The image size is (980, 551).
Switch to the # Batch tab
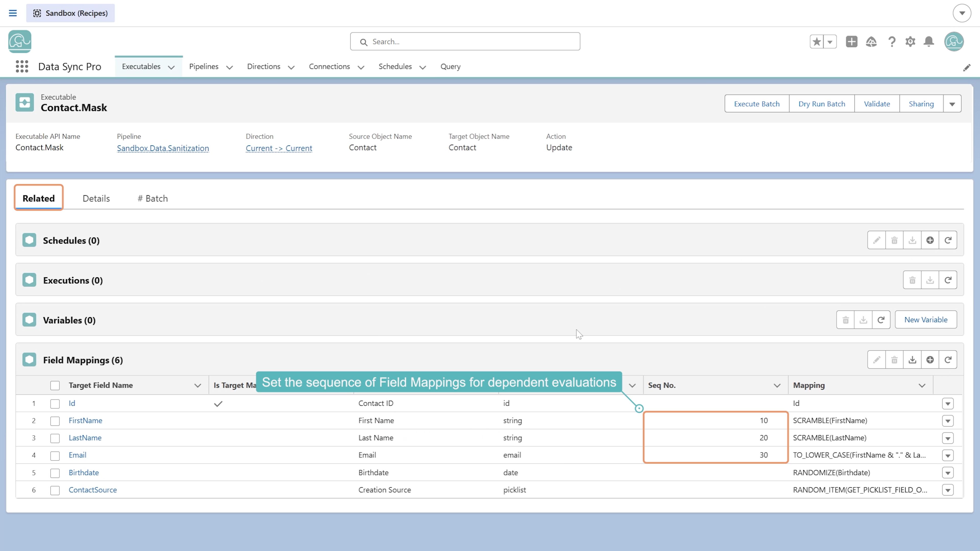[x=153, y=198]
